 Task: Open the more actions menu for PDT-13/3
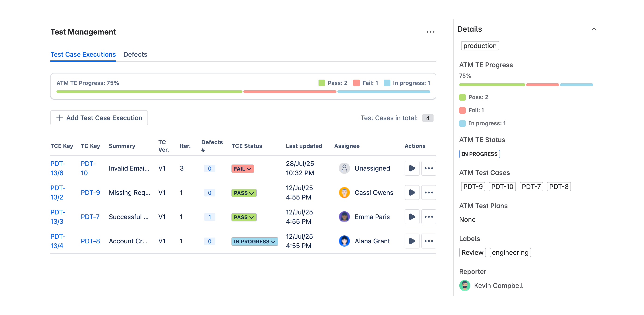[x=429, y=217]
